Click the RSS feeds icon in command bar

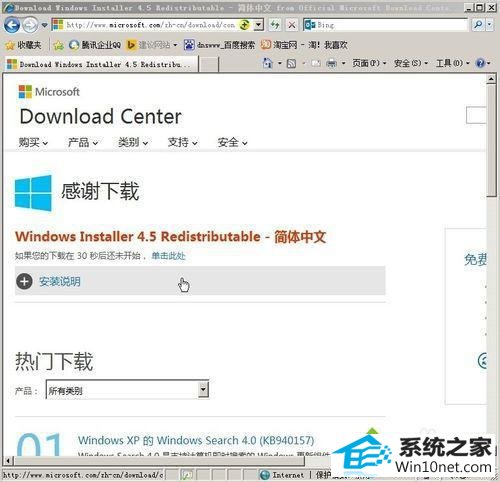(291, 63)
